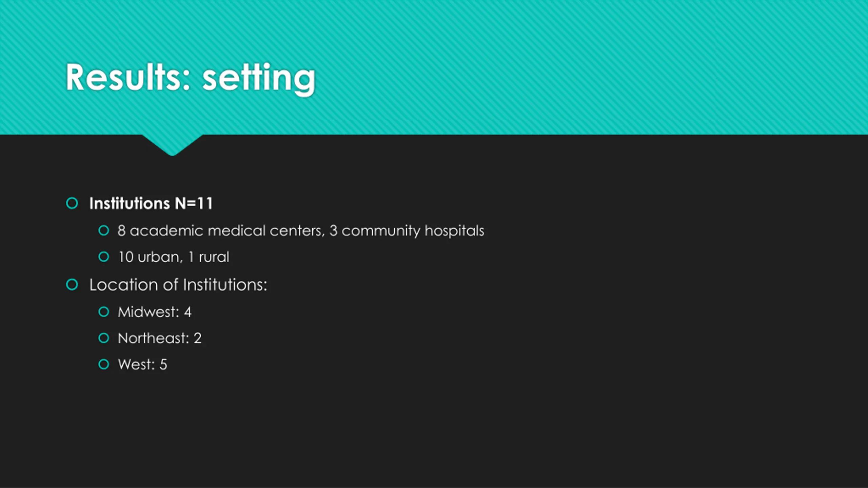
Task: Click the word 'setting' in the title
Action: point(259,78)
